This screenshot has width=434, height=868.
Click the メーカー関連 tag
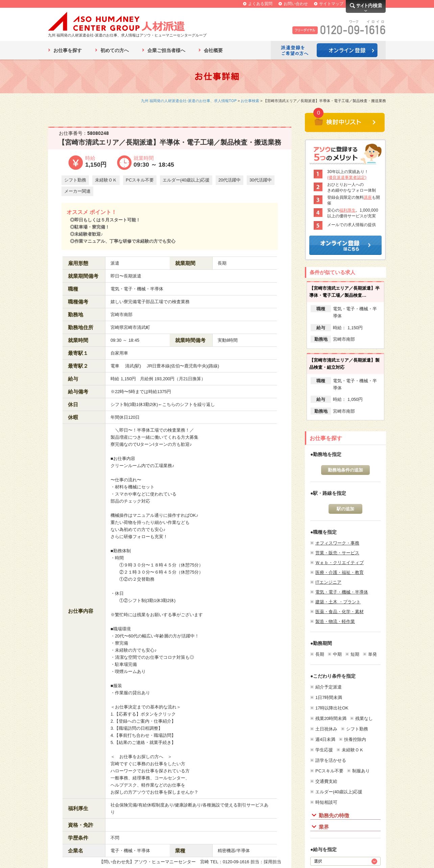coord(77,191)
